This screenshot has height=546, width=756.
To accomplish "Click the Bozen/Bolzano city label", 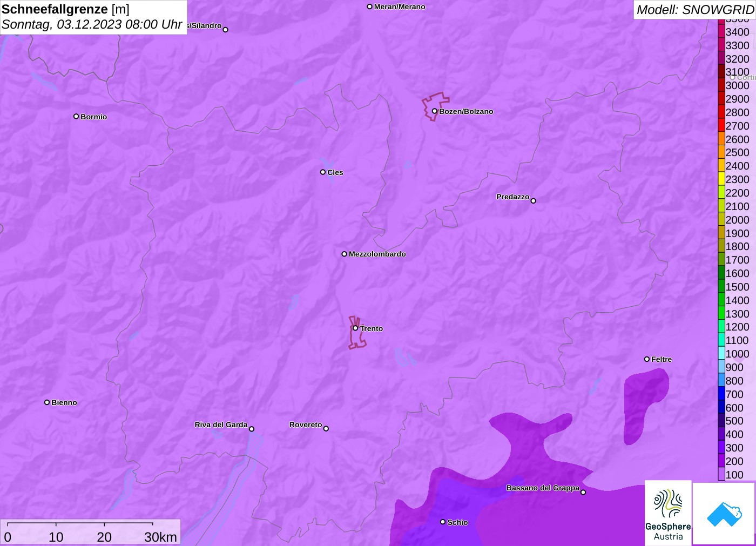I will click(466, 111).
